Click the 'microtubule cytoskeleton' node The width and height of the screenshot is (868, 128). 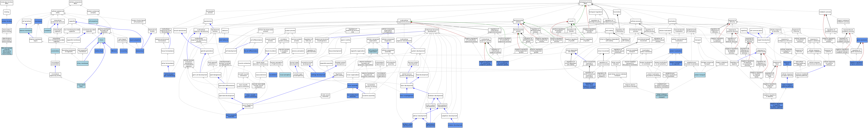(x=55, y=63)
